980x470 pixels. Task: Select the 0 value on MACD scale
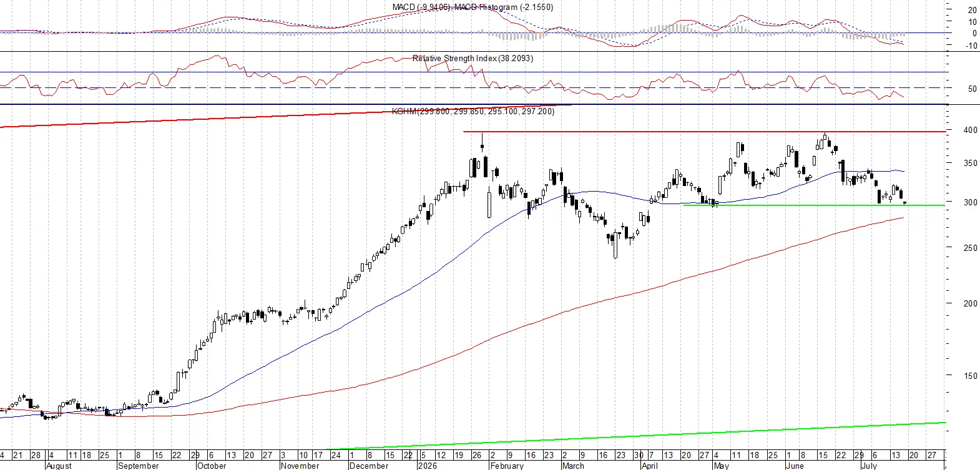click(975, 34)
